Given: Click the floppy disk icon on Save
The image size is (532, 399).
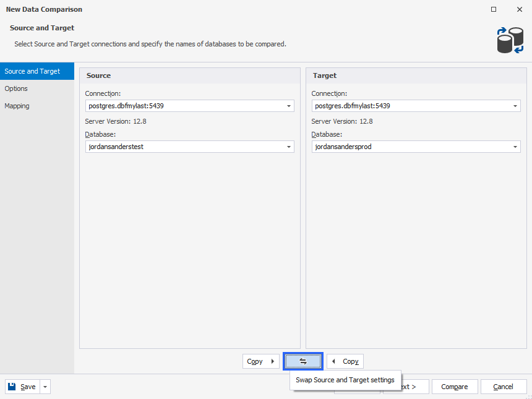Looking at the screenshot, I should click(x=11, y=386).
